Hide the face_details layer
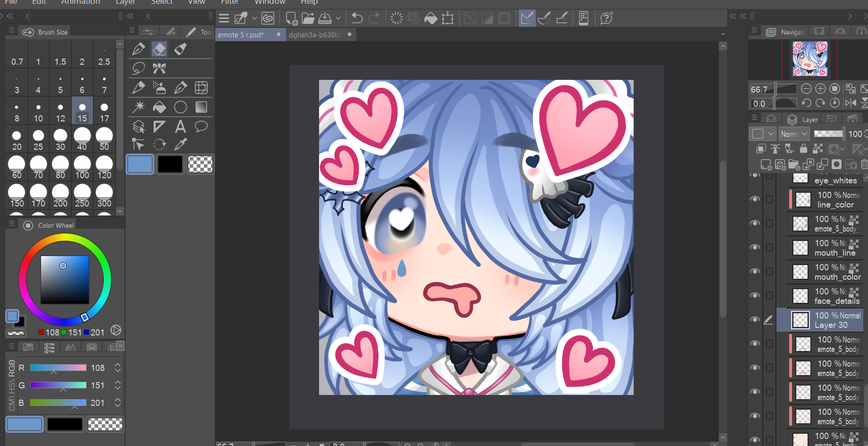This screenshot has width=868, height=446. pyautogui.click(x=755, y=296)
